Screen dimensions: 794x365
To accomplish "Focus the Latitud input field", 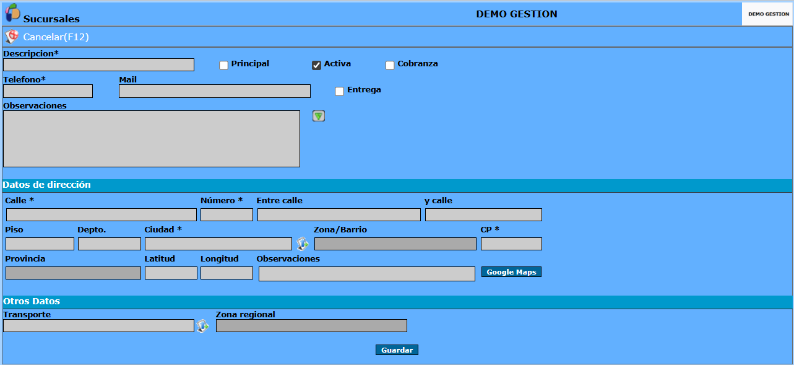I will [171, 273].
